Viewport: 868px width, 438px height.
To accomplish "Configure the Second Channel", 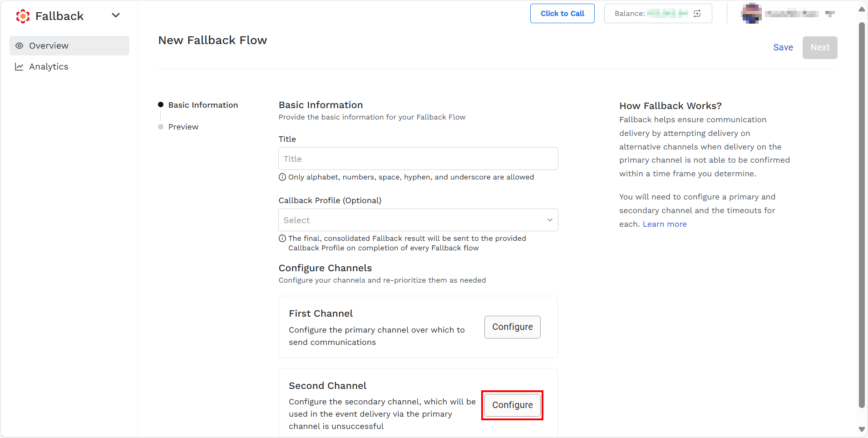I will (x=513, y=405).
